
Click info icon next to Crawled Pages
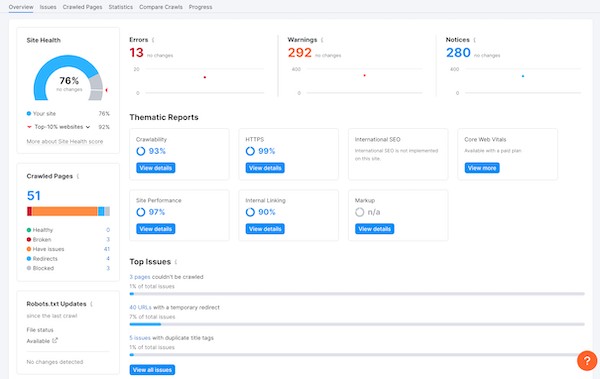[x=78, y=176]
